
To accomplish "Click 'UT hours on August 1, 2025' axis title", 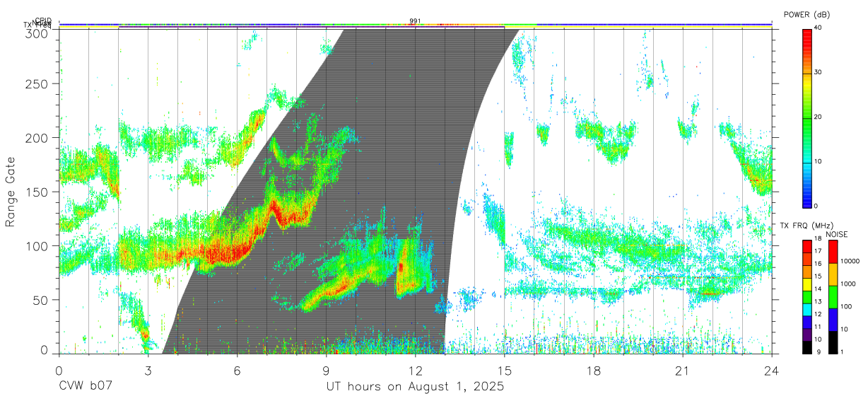I will (x=415, y=387).
